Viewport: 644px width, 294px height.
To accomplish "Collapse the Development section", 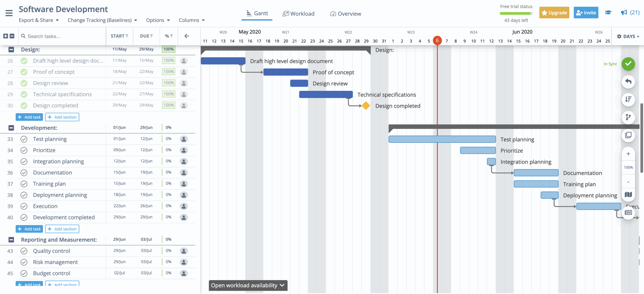I will [11, 128].
